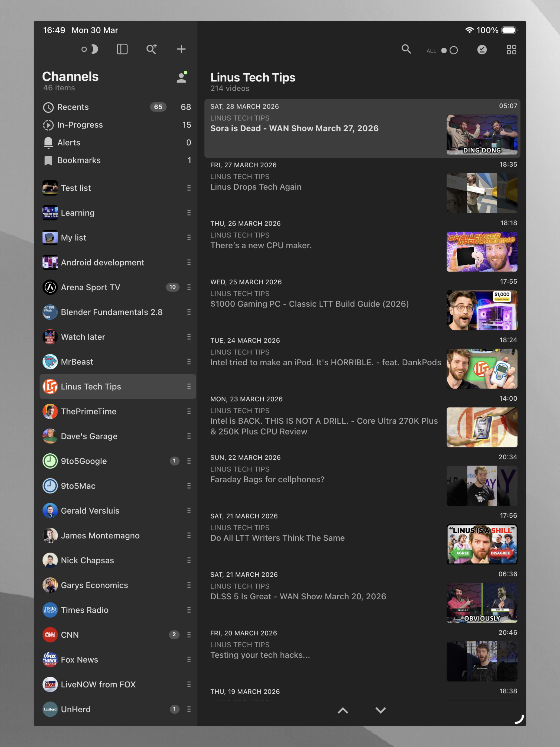Click the 65 badge on Recents
This screenshot has width=560, height=747.
click(158, 107)
